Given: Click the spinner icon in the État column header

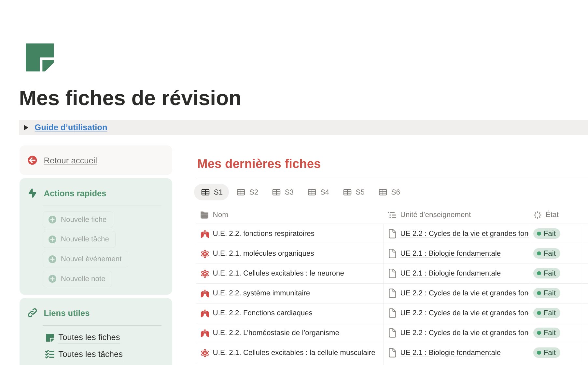Looking at the screenshot, I should [x=537, y=214].
